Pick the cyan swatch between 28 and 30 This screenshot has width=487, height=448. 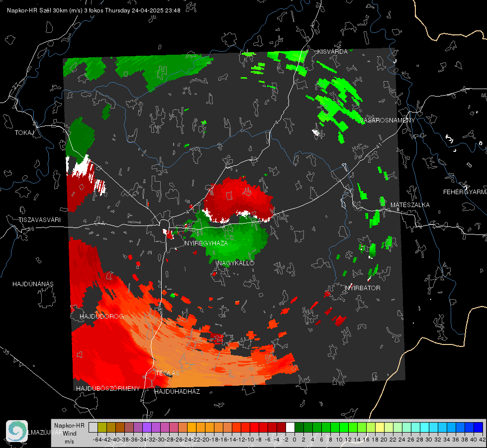coord(424,428)
